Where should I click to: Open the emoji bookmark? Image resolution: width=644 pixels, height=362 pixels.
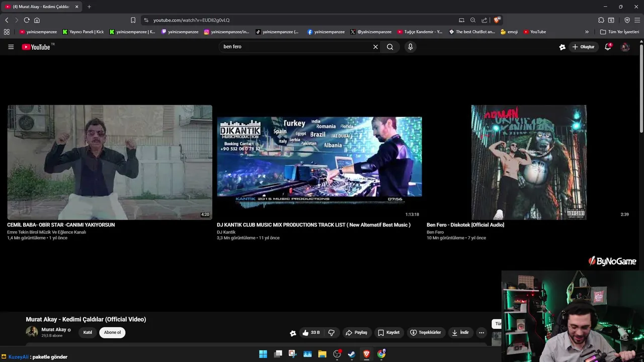pyautogui.click(x=509, y=32)
